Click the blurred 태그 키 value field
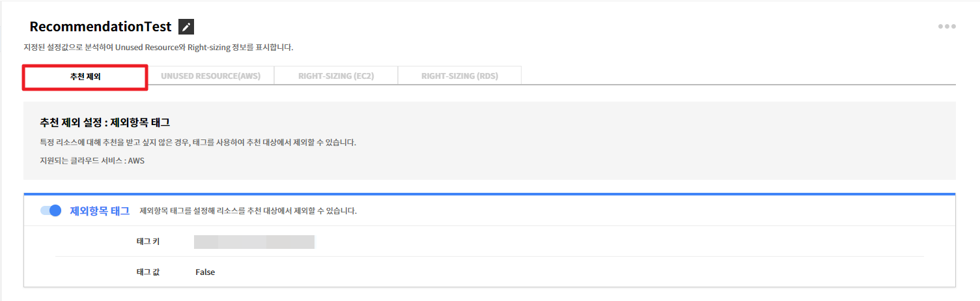 (254, 242)
